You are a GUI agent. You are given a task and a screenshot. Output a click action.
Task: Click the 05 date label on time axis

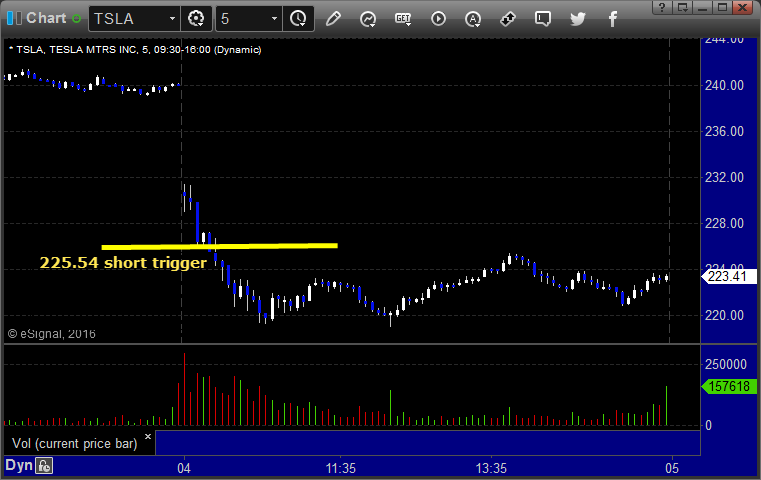(672, 468)
